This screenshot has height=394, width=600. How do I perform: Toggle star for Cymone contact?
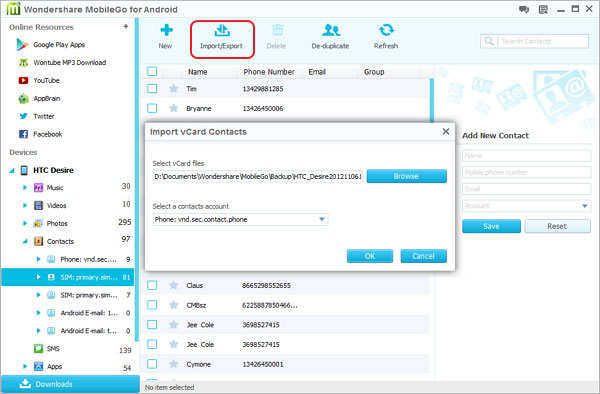click(x=174, y=364)
